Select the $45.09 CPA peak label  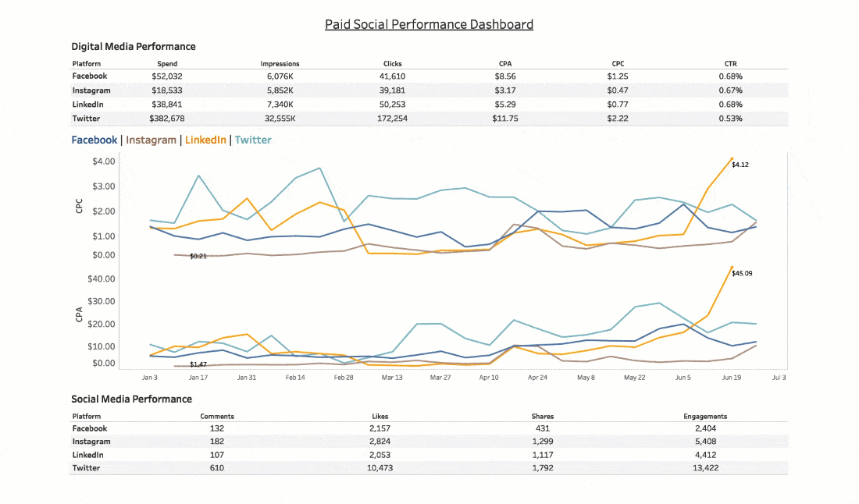pyautogui.click(x=743, y=274)
